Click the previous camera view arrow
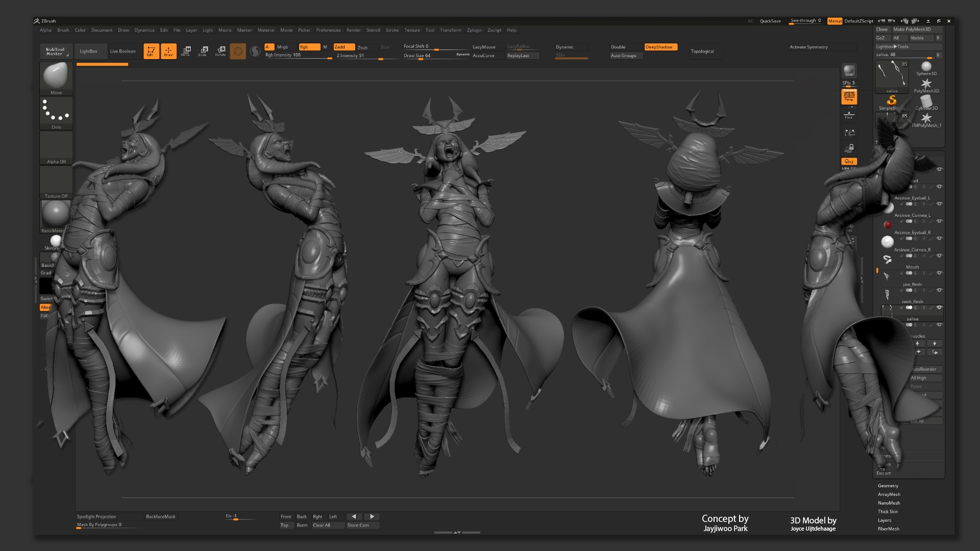Screen dimensions: 980x551 pos(354,517)
